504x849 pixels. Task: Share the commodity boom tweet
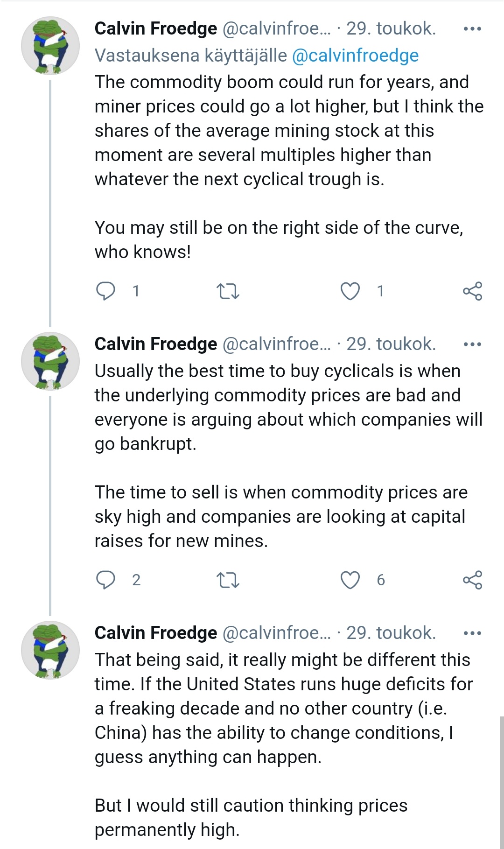472,291
